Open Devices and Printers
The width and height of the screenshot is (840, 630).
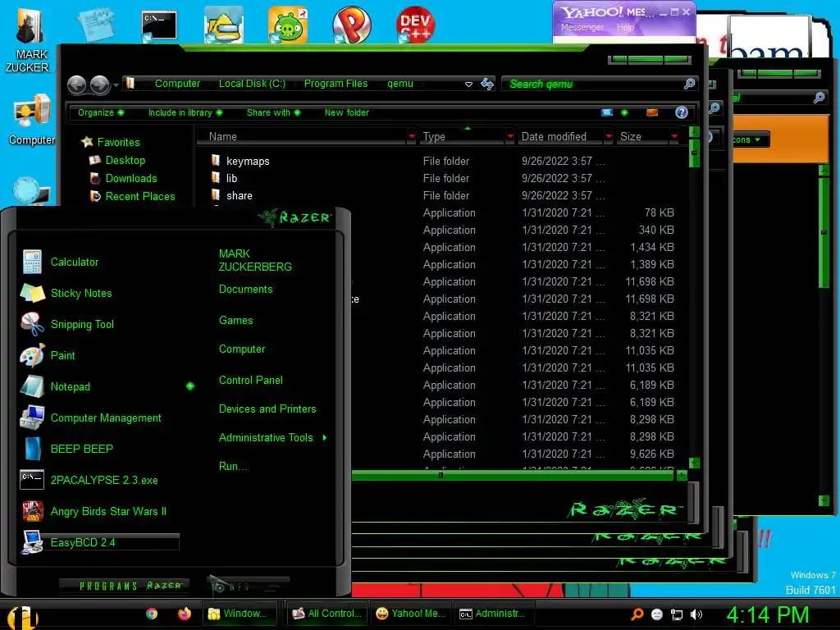tap(267, 409)
